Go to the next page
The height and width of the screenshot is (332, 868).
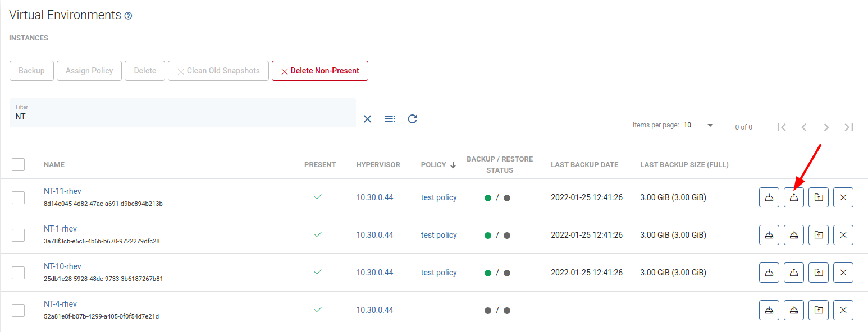(x=826, y=127)
